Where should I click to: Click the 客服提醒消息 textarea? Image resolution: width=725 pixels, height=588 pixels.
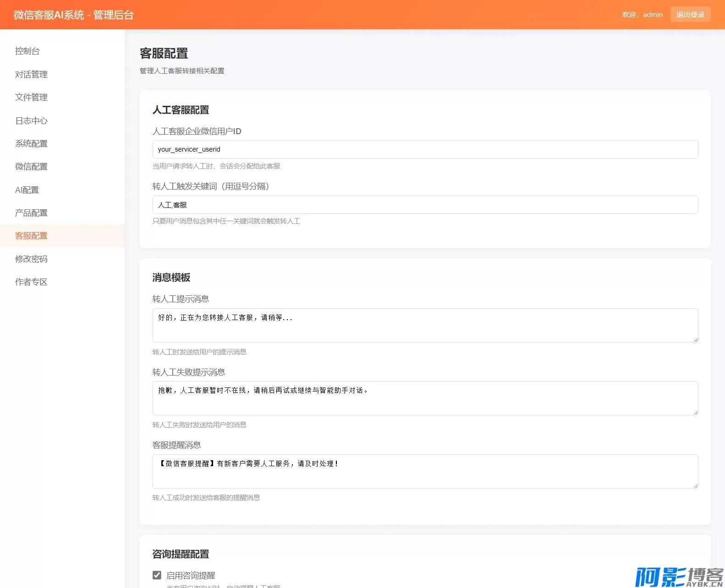click(425, 471)
